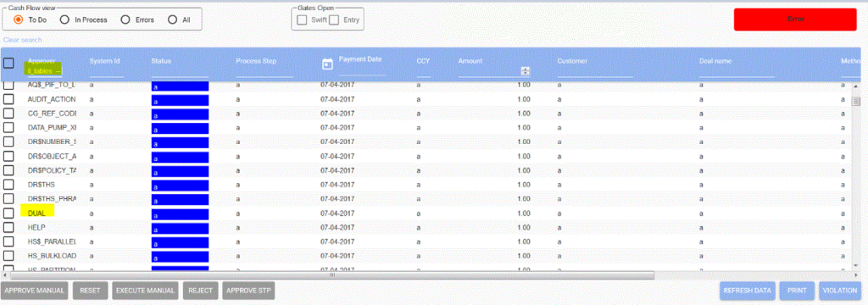Click the Amount filter stepper arrows

[x=526, y=71]
